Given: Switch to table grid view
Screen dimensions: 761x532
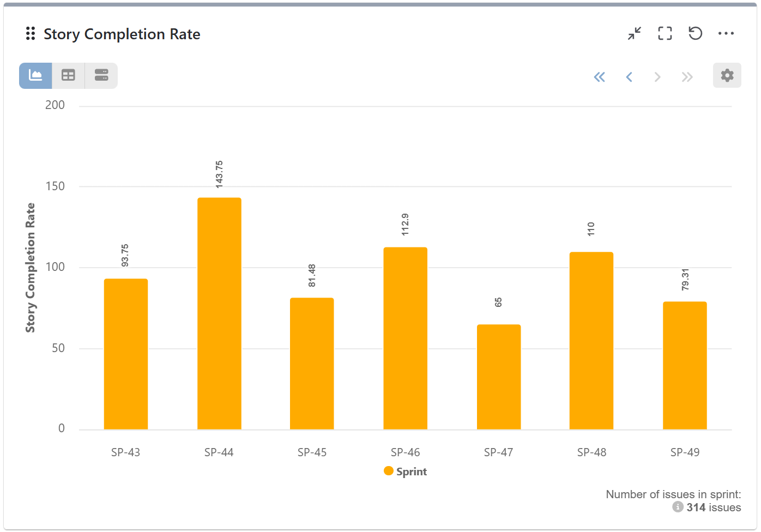Looking at the screenshot, I should pos(68,75).
